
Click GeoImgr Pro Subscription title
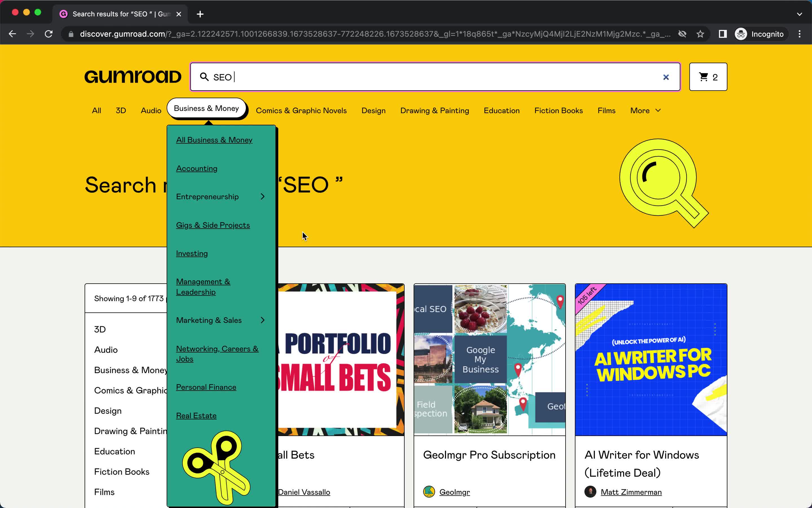pos(489,455)
